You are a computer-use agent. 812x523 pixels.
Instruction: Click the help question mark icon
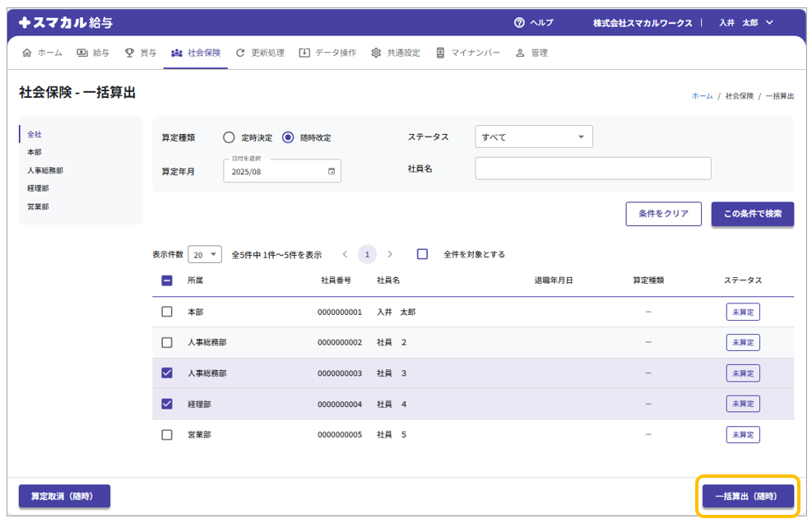(x=519, y=23)
